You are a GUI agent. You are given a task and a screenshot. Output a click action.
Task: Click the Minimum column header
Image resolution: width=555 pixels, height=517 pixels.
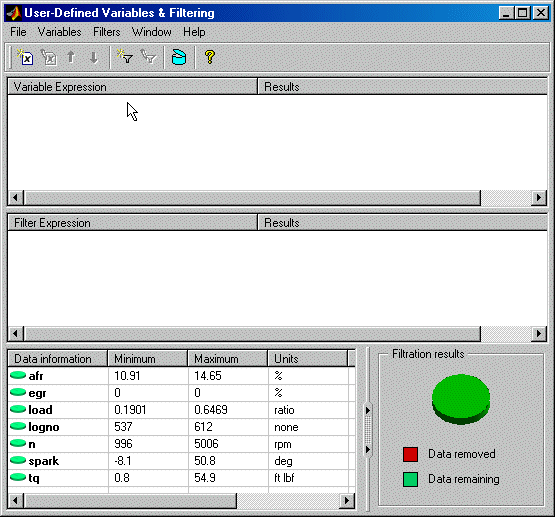click(x=148, y=359)
